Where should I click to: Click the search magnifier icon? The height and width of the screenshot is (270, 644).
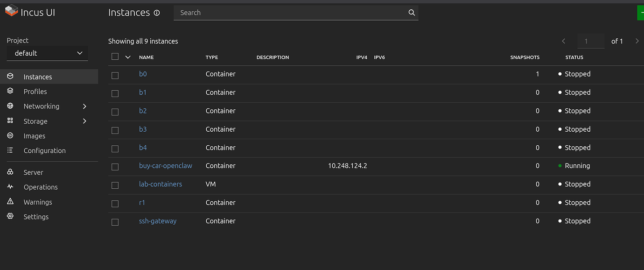coord(412,13)
